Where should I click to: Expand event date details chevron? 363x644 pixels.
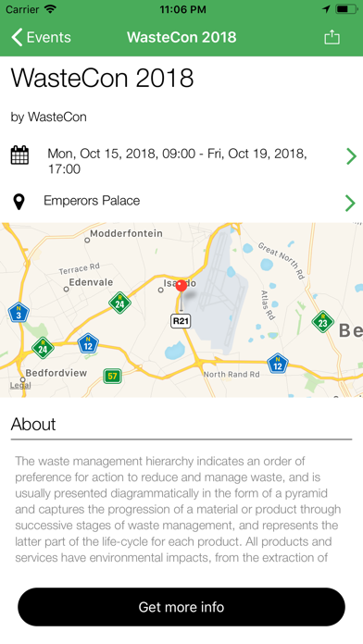(351, 156)
